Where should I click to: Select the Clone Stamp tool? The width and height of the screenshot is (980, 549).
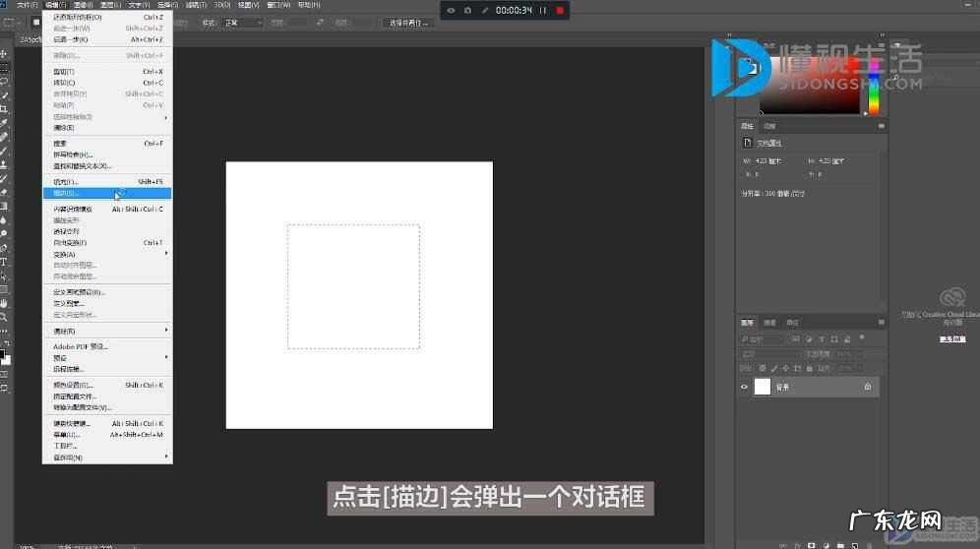tap(4, 164)
